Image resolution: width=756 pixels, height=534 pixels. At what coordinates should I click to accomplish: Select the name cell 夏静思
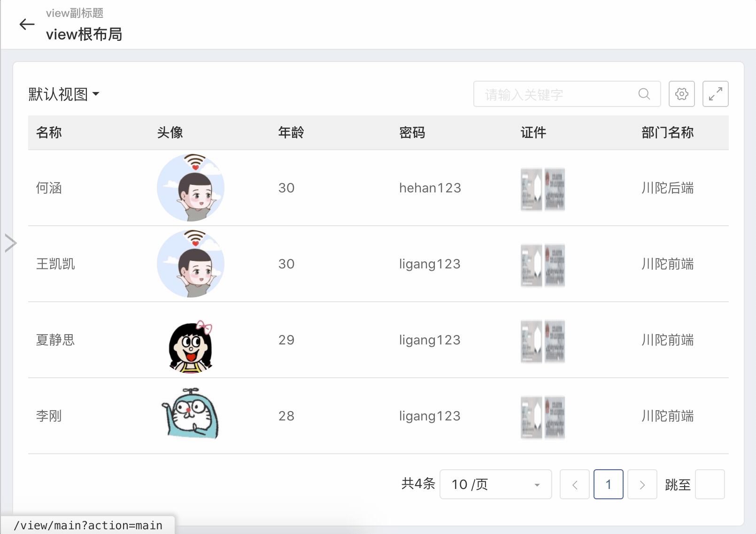click(x=55, y=340)
